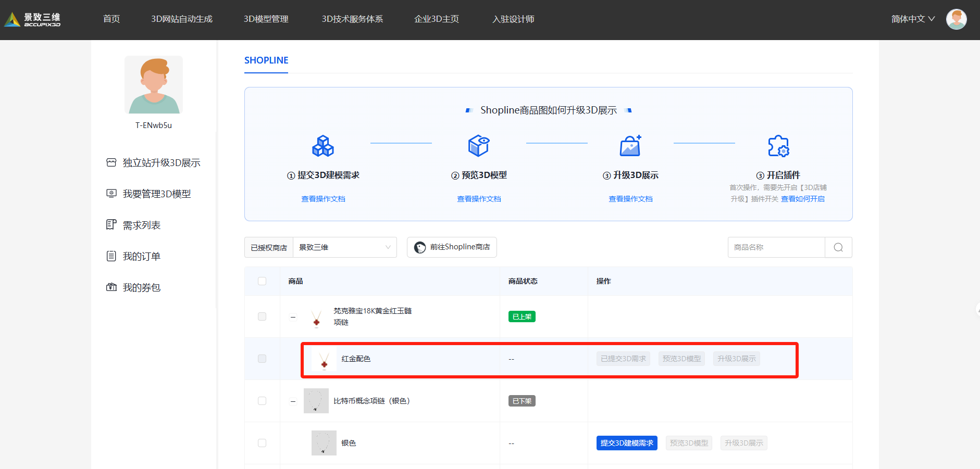
Task: Click 预览3D模型 button in 银色 row
Action: click(x=689, y=443)
